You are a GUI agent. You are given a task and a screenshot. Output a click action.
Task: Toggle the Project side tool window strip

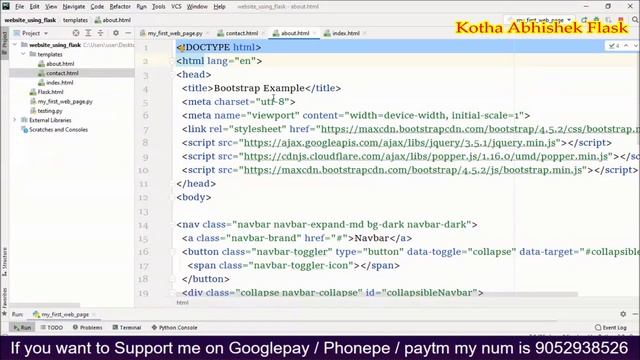click(x=4, y=43)
